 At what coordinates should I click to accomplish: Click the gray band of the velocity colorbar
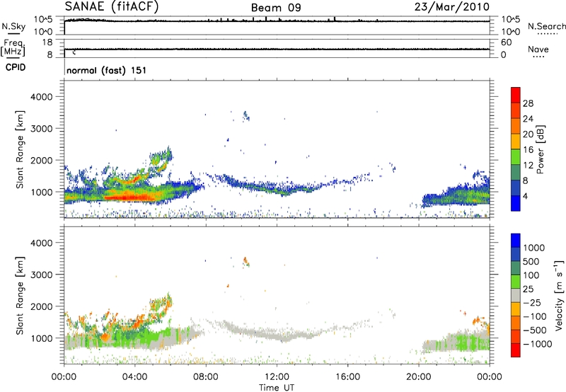tap(516, 295)
